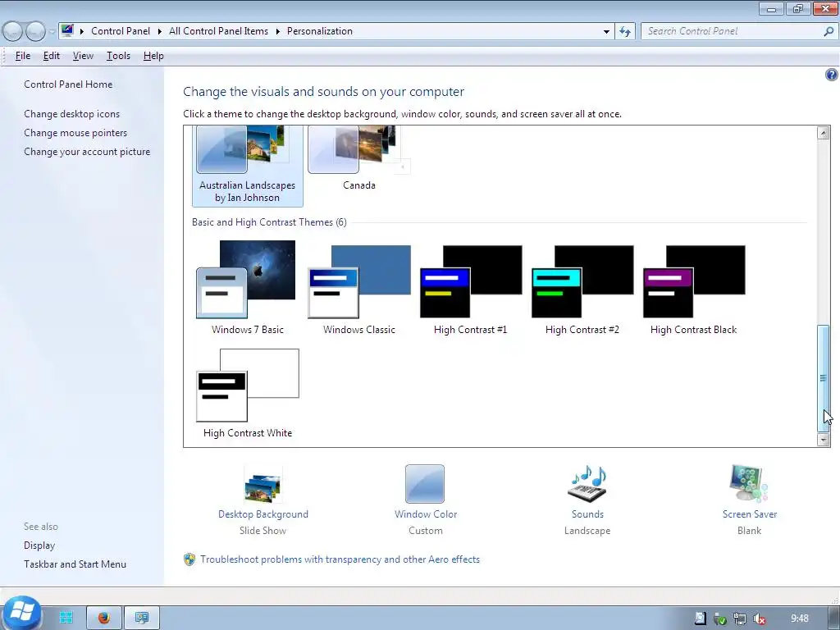840x630 pixels.
Task: Click the Sounds link text
Action: [x=587, y=514]
